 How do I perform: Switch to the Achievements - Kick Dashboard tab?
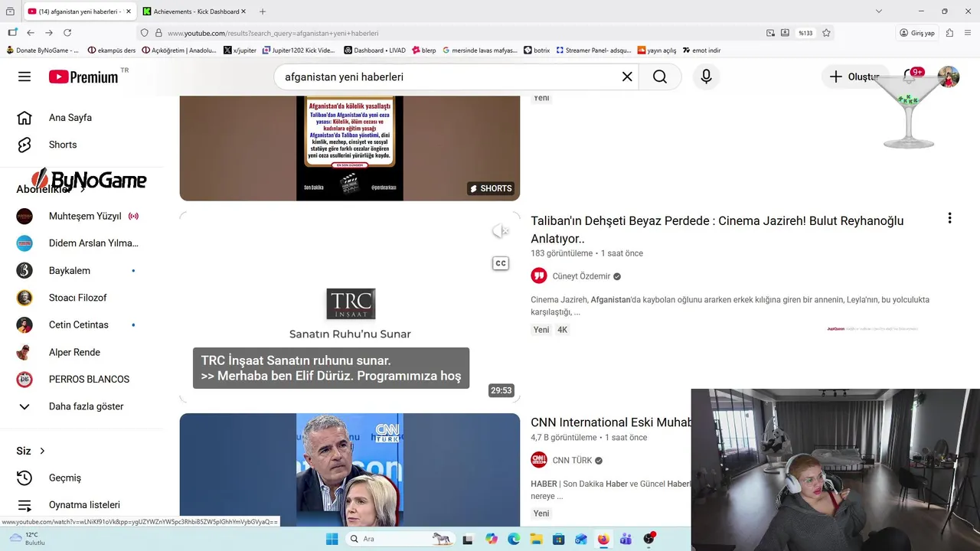[195, 11]
